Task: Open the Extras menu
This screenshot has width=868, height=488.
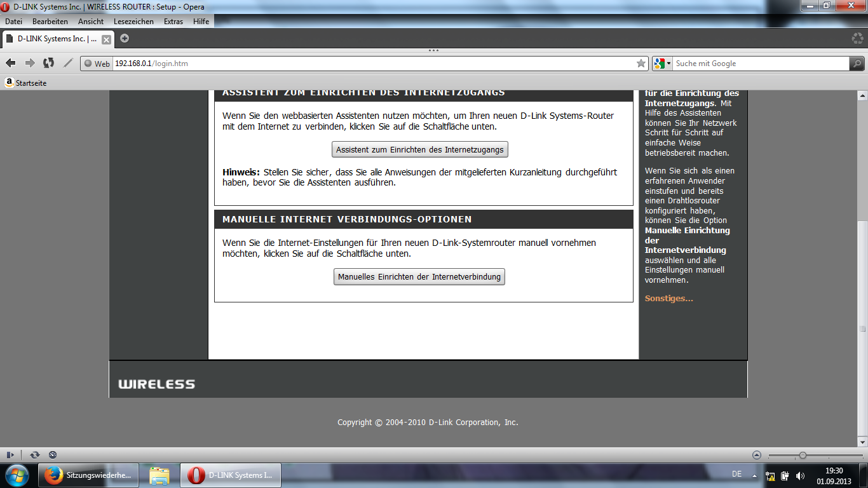Action: 173,22
